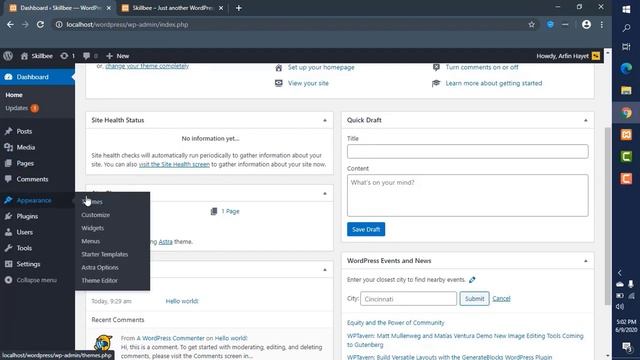Click 'change your theme completely' link
The height and width of the screenshot is (360, 640).
point(147,66)
